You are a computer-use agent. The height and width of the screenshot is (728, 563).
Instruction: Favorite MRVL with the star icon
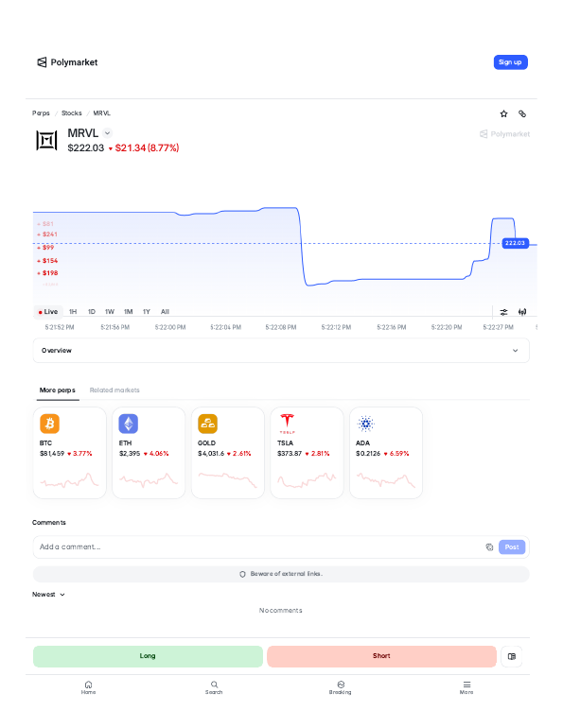[x=503, y=113]
